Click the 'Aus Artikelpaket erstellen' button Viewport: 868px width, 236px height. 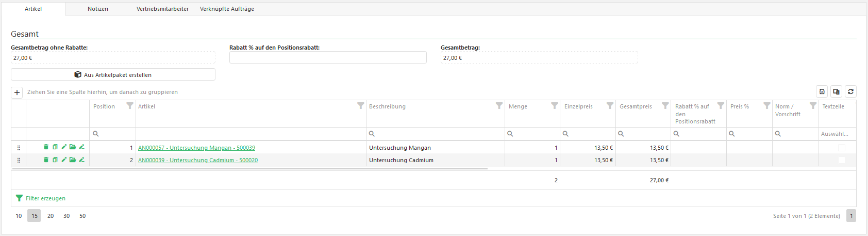coord(113,75)
